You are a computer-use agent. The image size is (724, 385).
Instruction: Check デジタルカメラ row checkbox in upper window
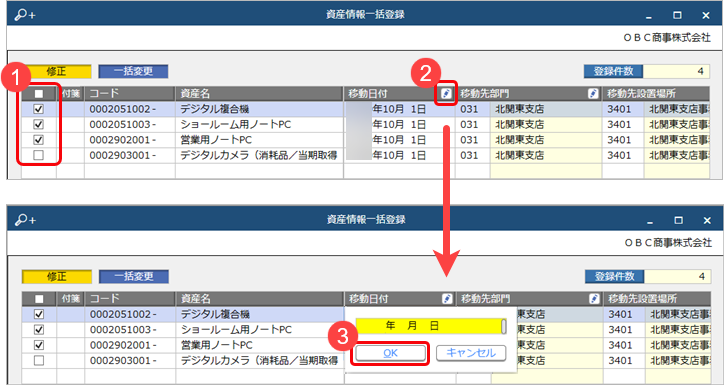tap(39, 156)
